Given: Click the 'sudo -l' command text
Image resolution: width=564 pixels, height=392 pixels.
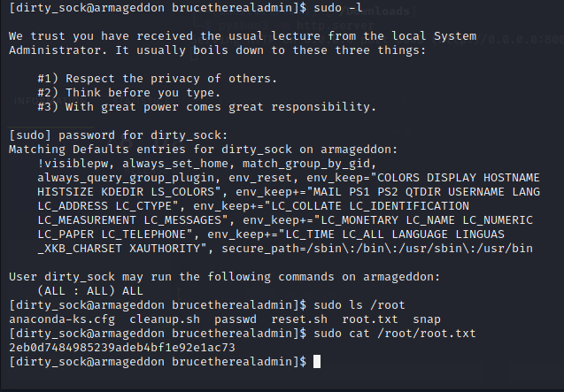Looking at the screenshot, I should pos(338,8).
